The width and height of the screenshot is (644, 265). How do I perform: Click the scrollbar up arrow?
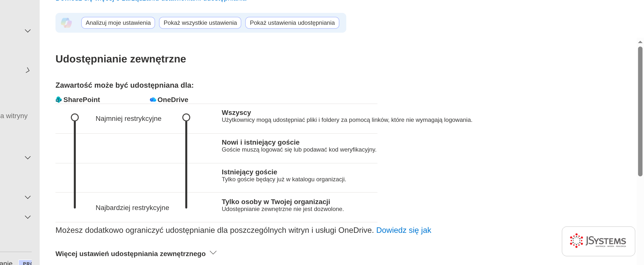coord(640,42)
